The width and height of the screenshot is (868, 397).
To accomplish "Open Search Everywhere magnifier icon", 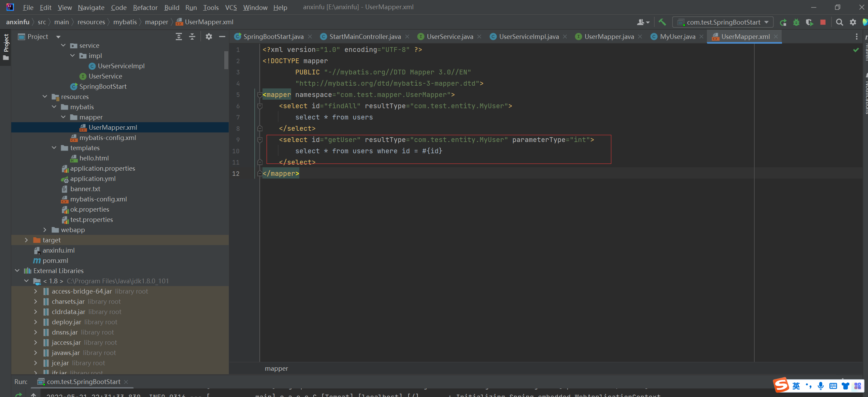I will pos(839,22).
